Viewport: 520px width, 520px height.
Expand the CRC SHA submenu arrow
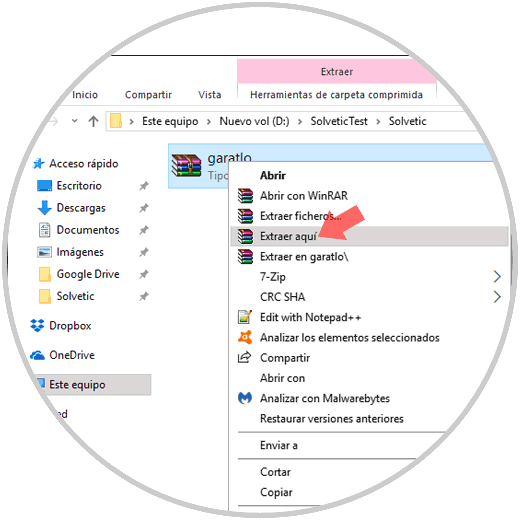(x=497, y=297)
